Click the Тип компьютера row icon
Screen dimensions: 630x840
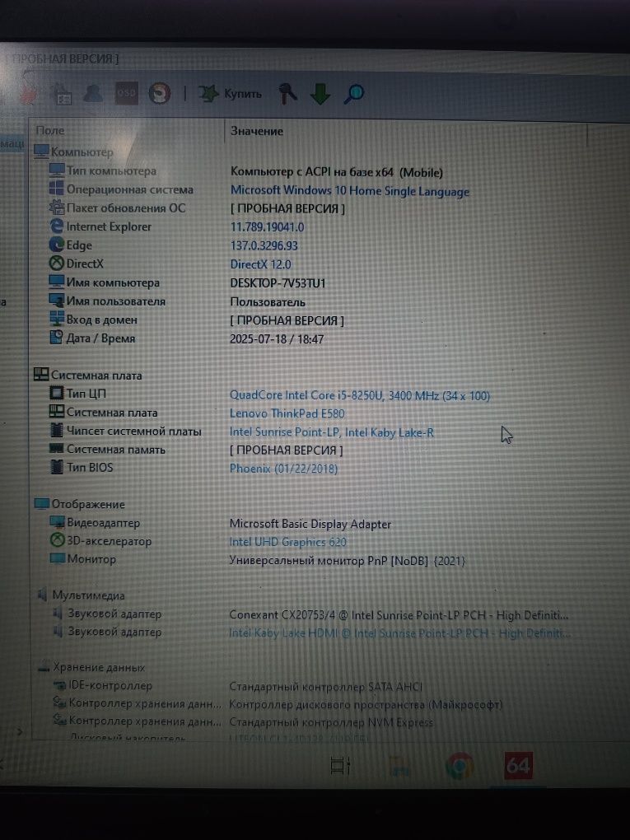56,170
